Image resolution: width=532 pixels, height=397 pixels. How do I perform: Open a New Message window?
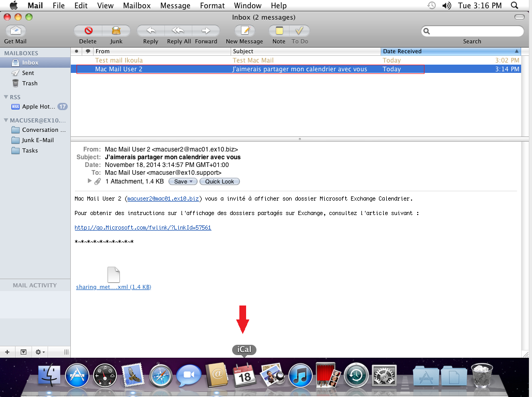tap(244, 30)
